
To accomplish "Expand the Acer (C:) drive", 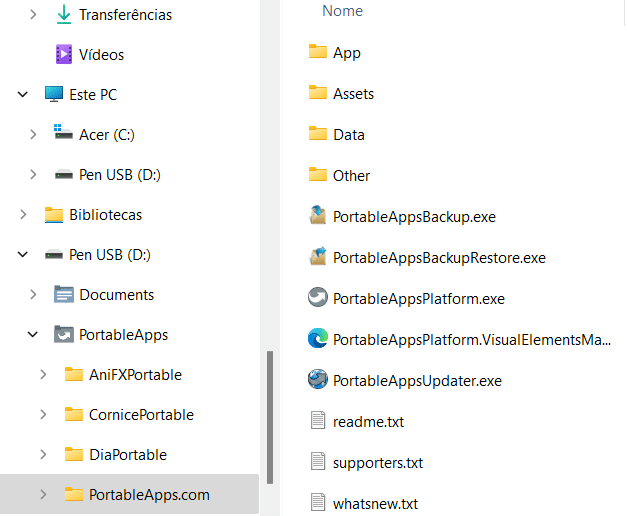I will (x=33, y=135).
